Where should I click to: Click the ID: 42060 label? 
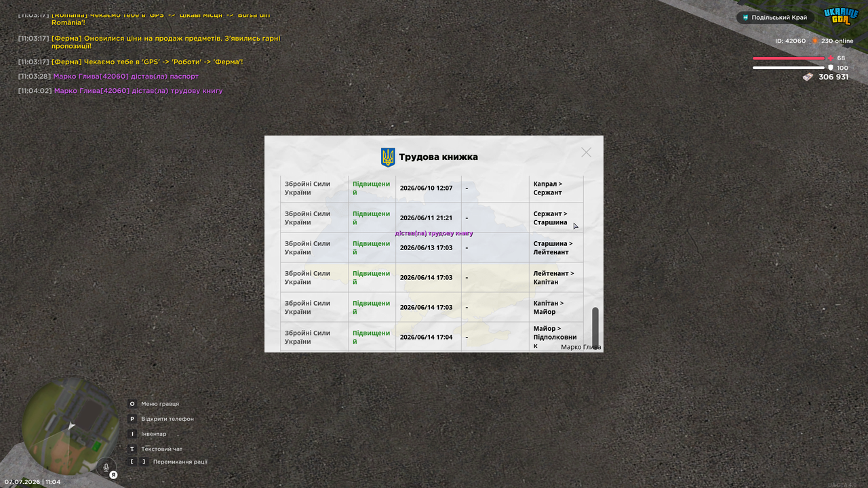(791, 41)
